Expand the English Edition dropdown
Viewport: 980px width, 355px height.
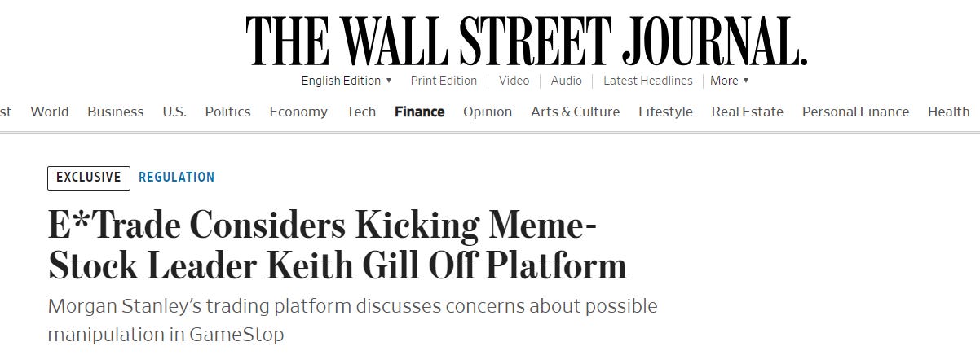pyautogui.click(x=347, y=81)
